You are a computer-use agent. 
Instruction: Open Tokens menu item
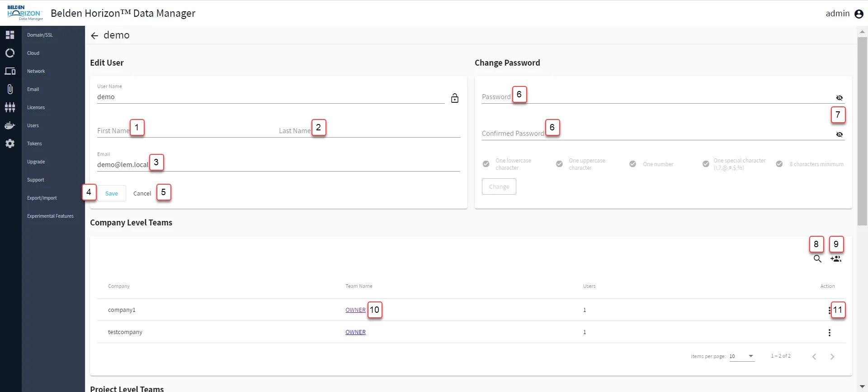[x=34, y=143]
